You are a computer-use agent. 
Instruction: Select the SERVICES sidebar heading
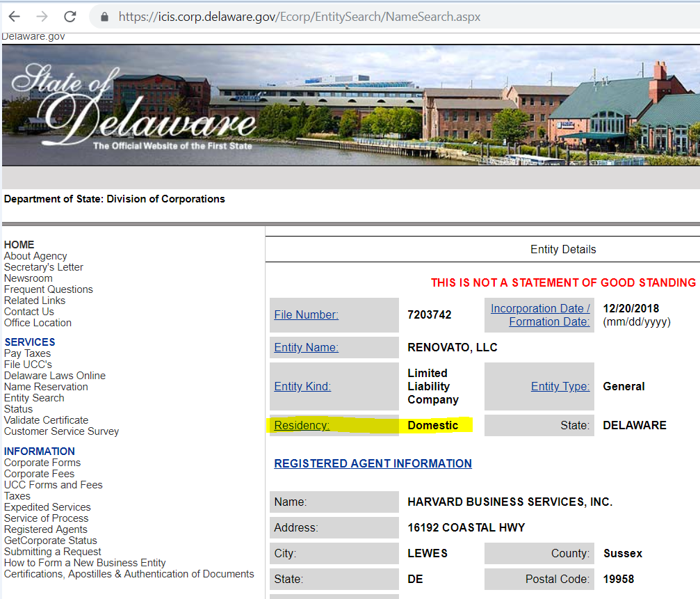[30, 342]
